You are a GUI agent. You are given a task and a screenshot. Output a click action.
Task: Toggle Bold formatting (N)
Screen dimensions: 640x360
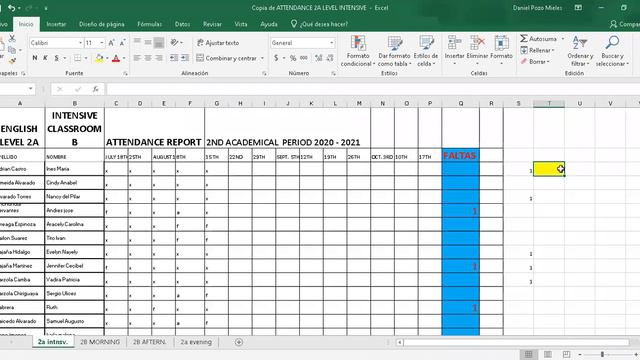[x=35, y=58]
